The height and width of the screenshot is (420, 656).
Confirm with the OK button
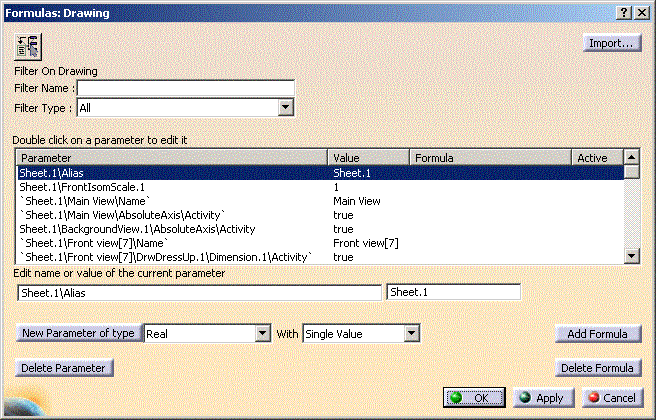pyautogui.click(x=472, y=397)
